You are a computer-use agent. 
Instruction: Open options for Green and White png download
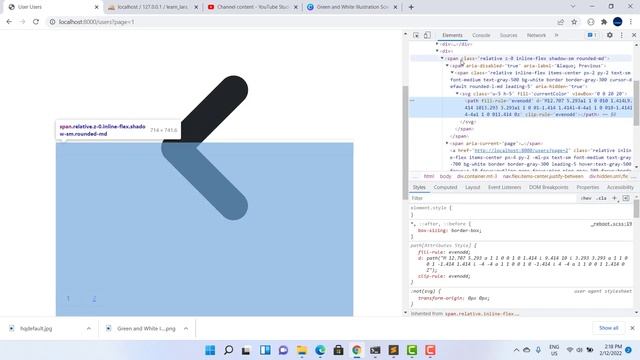coord(186,329)
